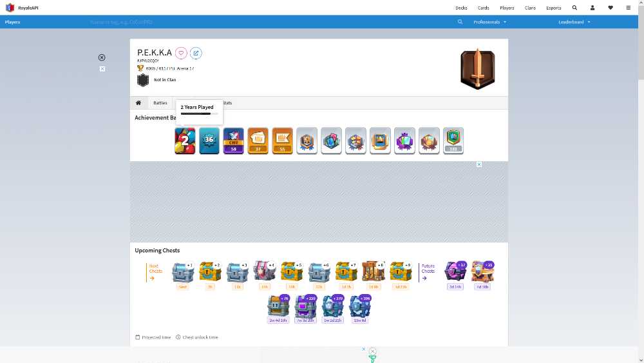Open Players in top navigation
The width and height of the screenshot is (644, 363).
(507, 8)
